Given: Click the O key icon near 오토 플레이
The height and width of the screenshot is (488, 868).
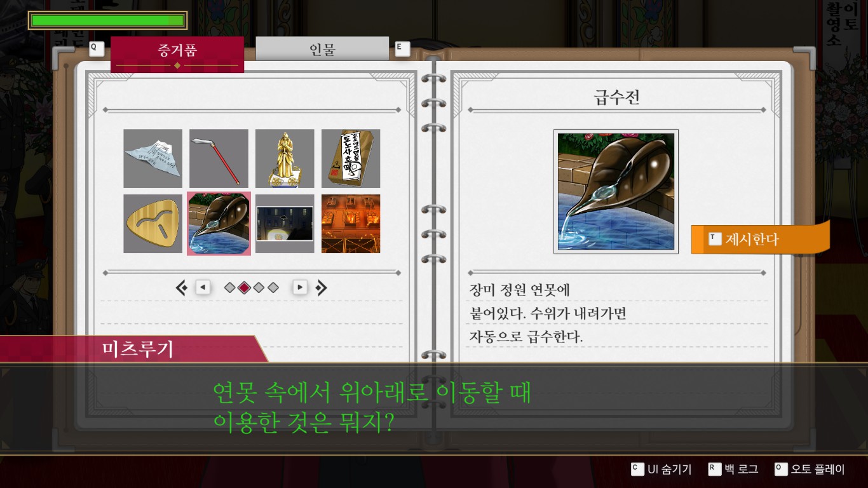Looking at the screenshot, I should (x=780, y=469).
